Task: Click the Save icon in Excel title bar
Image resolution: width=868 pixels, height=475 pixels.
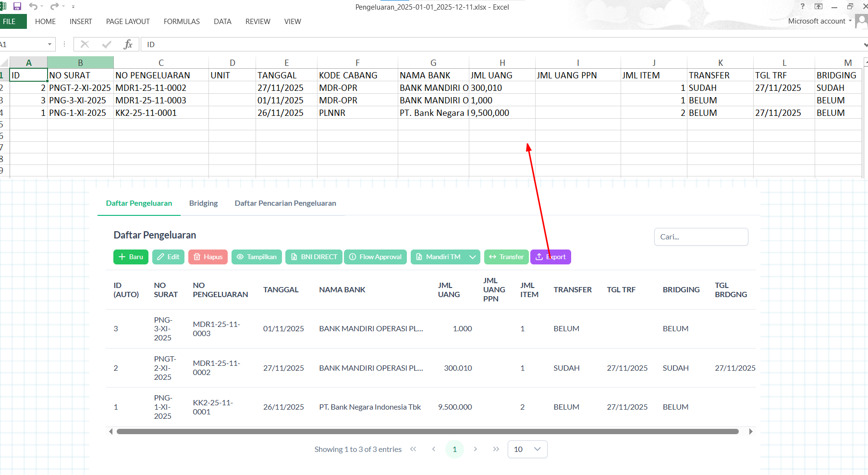Action: click(17, 6)
